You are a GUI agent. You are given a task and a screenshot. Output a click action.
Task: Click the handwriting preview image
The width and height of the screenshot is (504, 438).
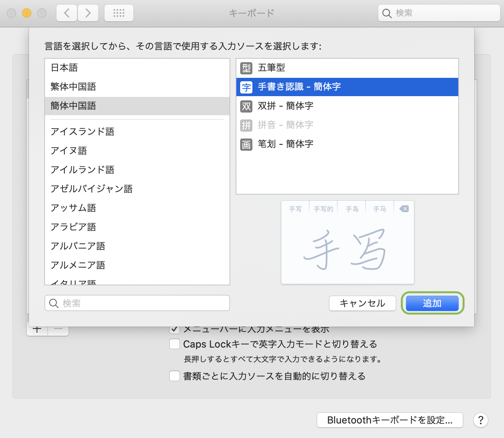(347, 248)
